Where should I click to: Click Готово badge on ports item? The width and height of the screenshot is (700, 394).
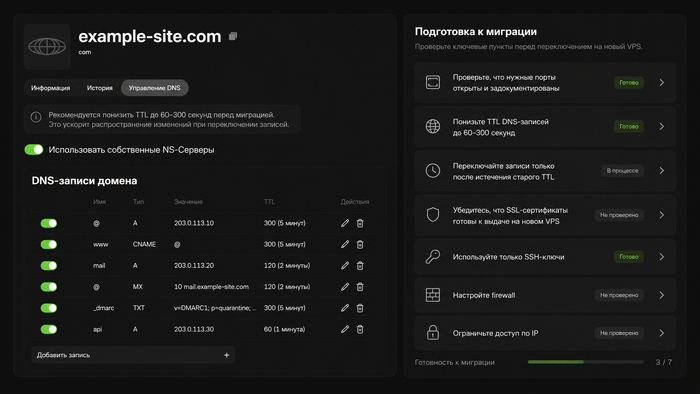point(629,83)
